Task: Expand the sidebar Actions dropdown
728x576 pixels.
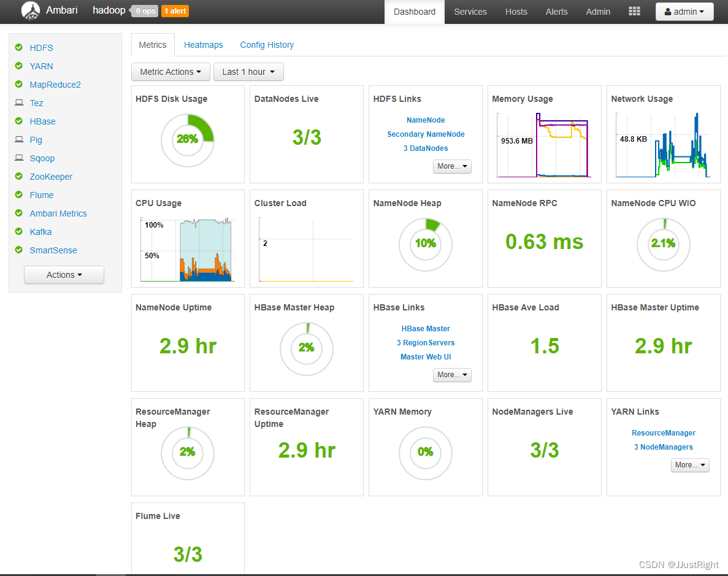Action: (64, 275)
